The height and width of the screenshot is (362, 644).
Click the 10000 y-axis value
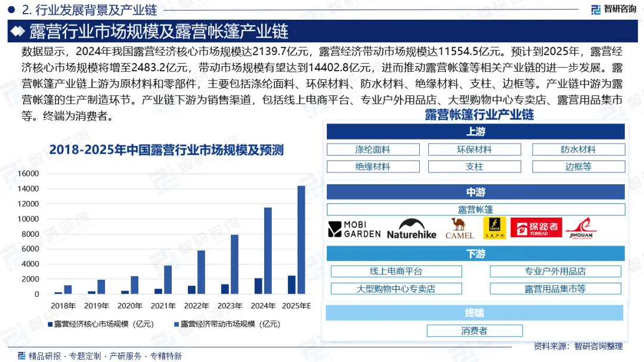pyautogui.click(x=28, y=219)
